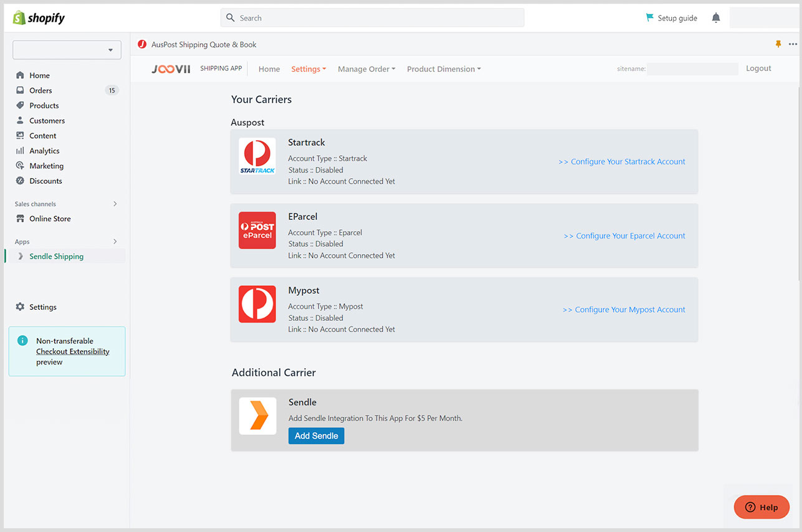
Task: Expand the Sales channels section
Action: click(x=115, y=204)
